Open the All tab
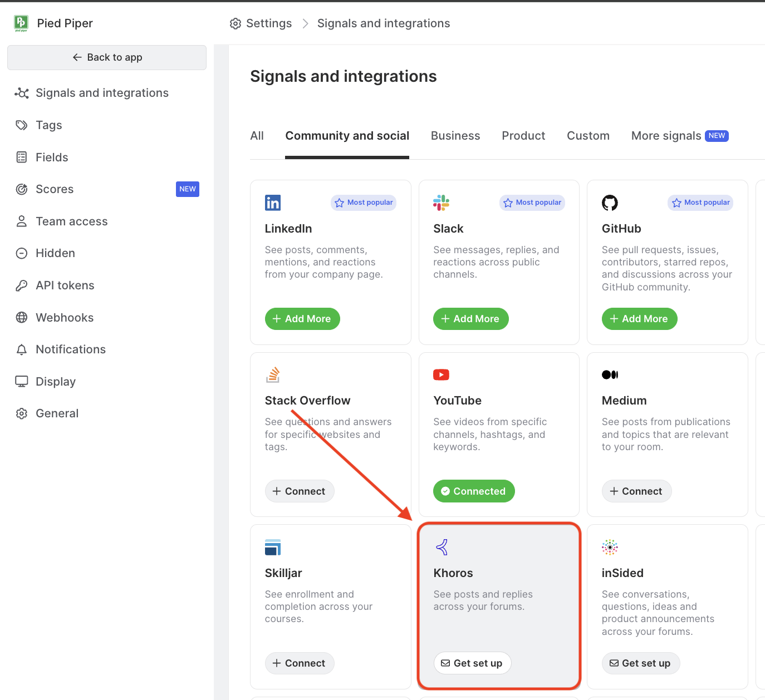Screen dimensions: 765x700 click(x=257, y=136)
